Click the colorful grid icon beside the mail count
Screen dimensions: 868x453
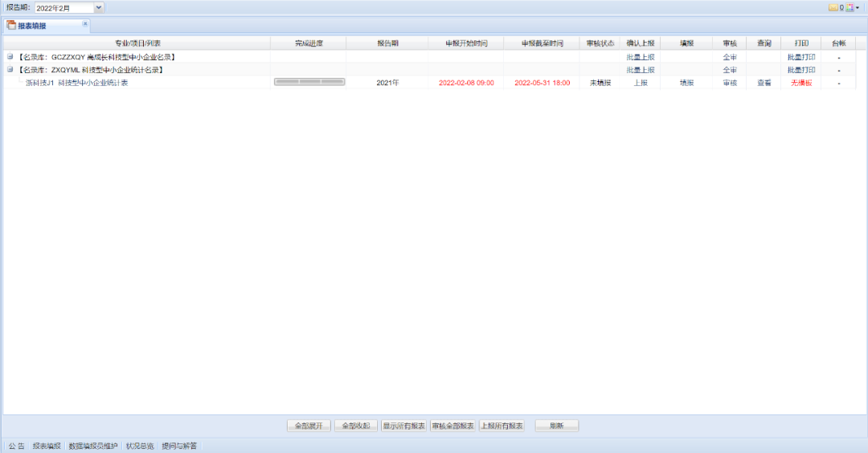click(850, 8)
